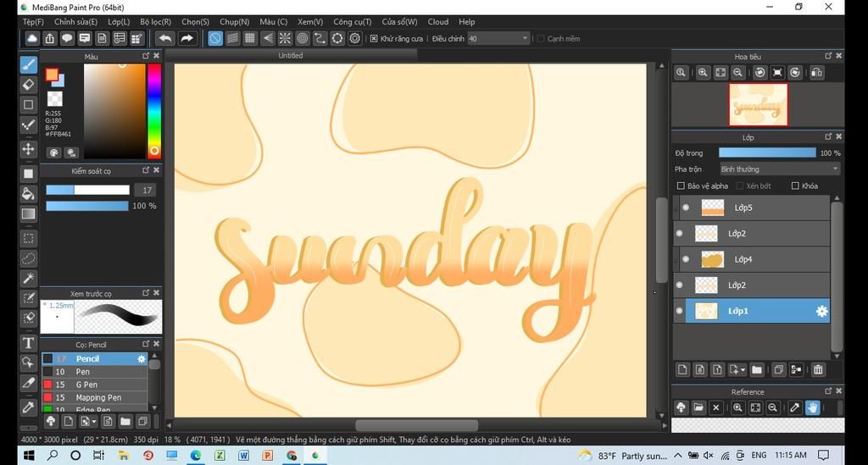Click the Undo arrow
Image resolution: width=868 pixels, height=465 pixels.
click(165, 38)
